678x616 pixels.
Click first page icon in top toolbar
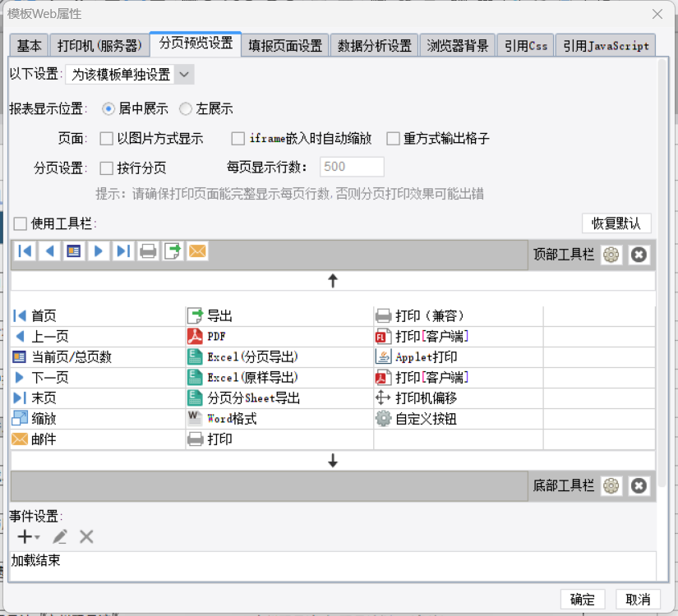pyautogui.click(x=25, y=251)
